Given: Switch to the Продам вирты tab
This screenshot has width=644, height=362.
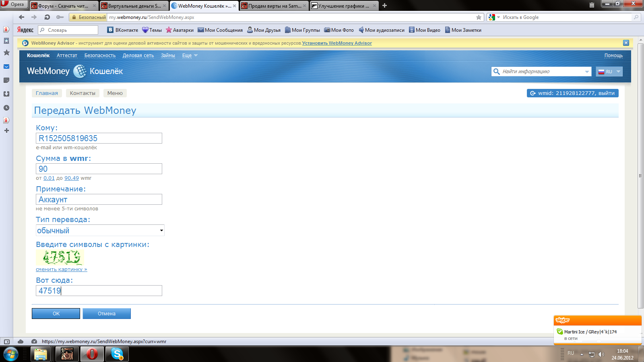Looking at the screenshot, I should coord(274,6).
